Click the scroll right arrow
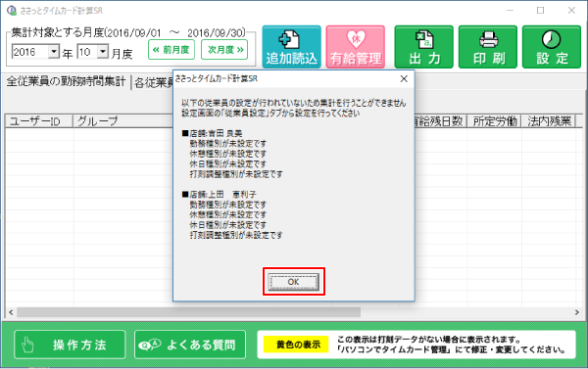This screenshot has width=588, height=369. pyautogui.click(x=577, y=312)
